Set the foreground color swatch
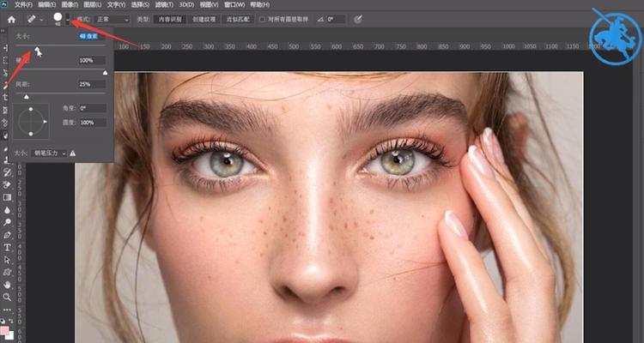This screenshot has height=343, width=644. (x=4, y=330)
